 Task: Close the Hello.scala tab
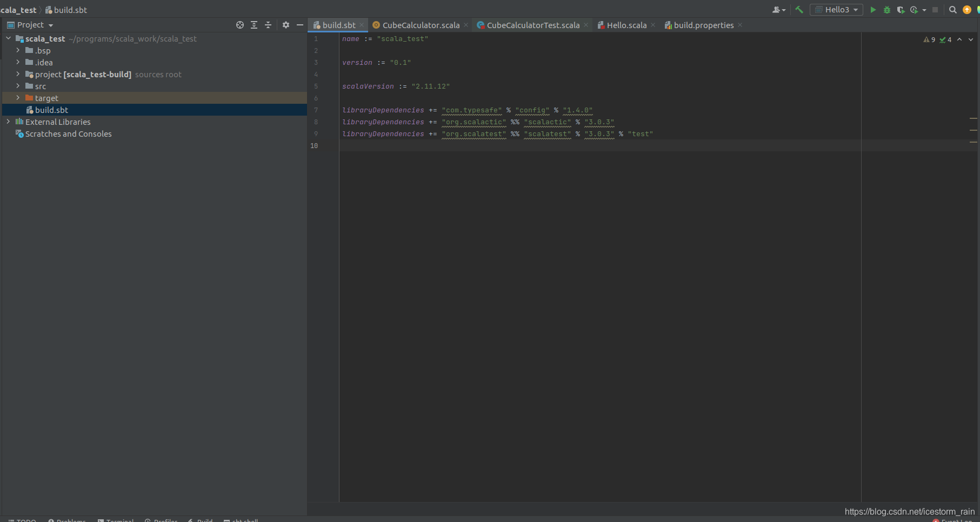(653, 25)
